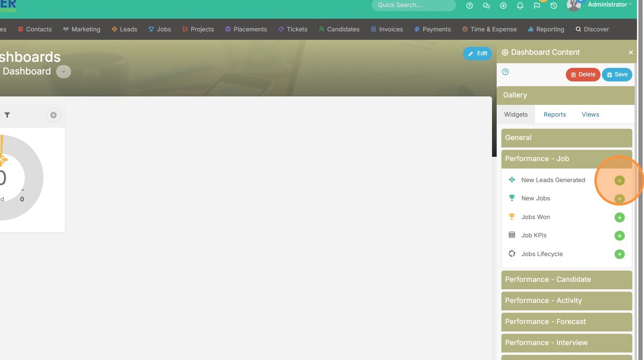Click the cycle icon beside Jobs Lifecycle
This screenshot has width=644, height=360.
coord(512,254)
